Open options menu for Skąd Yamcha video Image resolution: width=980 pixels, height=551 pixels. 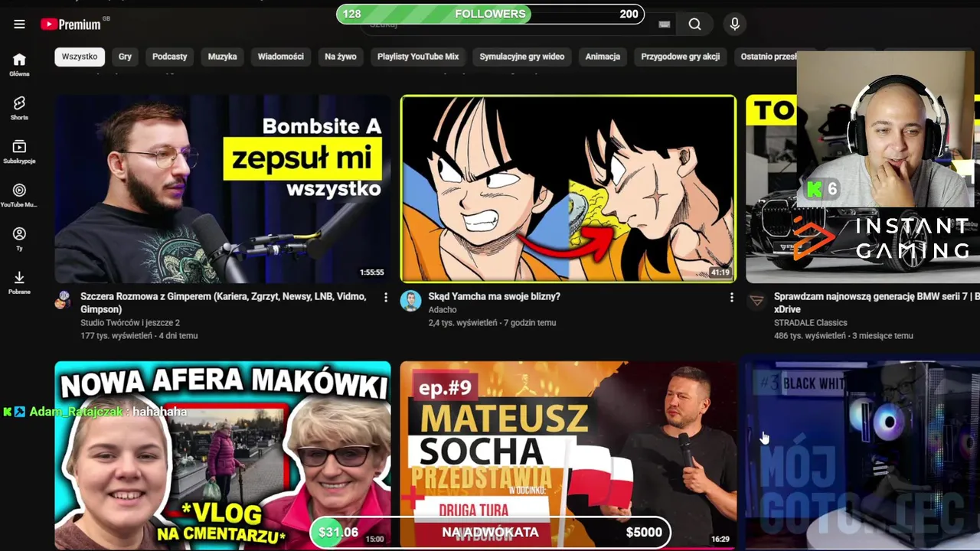[x=731, y=297]
